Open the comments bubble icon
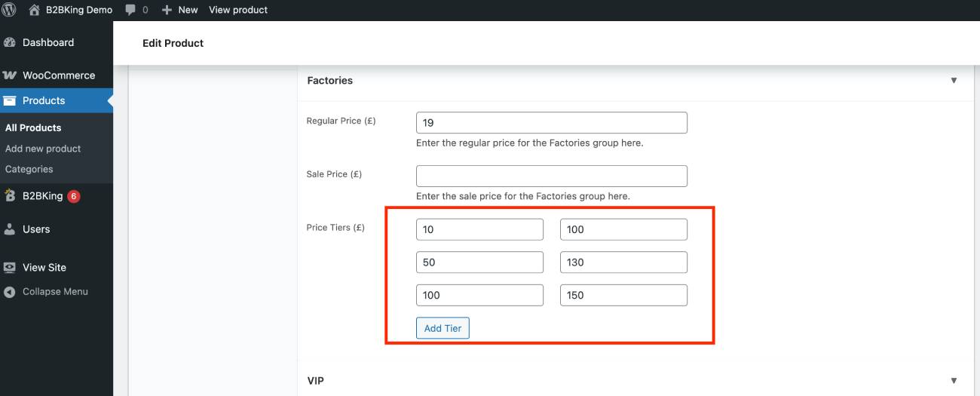 click(130, 10)
